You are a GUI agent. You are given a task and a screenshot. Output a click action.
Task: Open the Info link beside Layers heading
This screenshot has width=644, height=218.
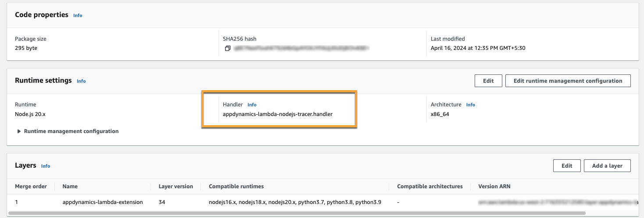pyautogui.click(x=46, y=166)
